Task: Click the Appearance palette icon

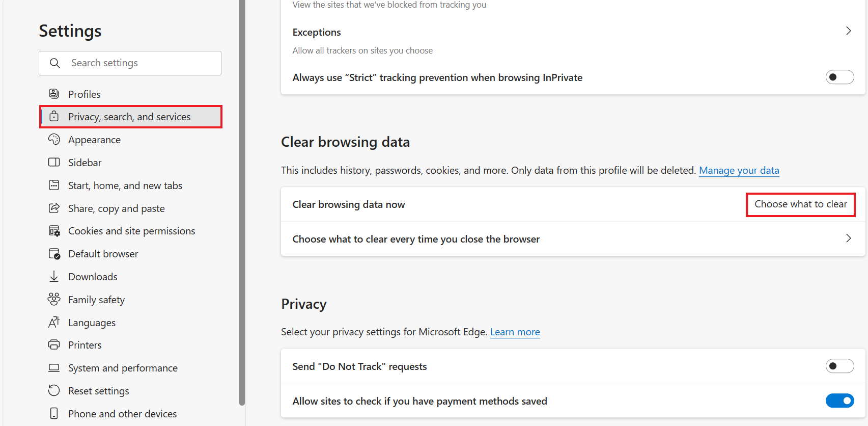Action: [54, 139]
